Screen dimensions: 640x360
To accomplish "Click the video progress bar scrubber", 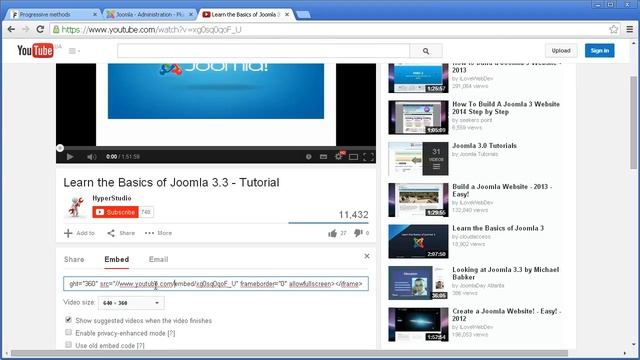I will [x=60, y=148].
